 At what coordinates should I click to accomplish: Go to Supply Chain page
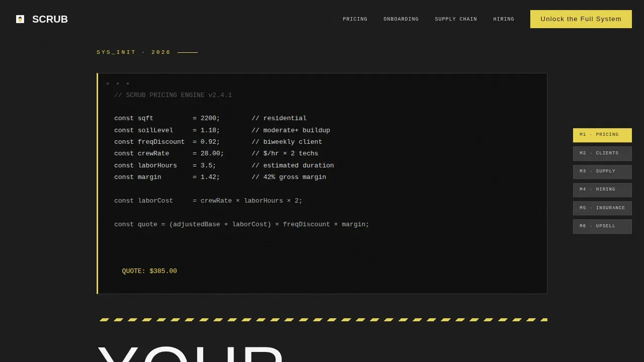(456, 19)
